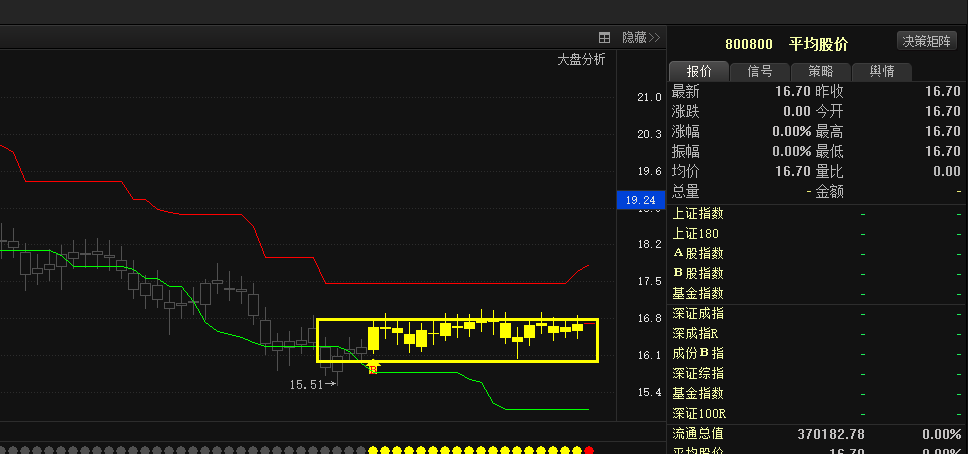The height and width of the screenshot is (454, 968).
Task: Click the 量比 label
Action: (x=830, y=171)
